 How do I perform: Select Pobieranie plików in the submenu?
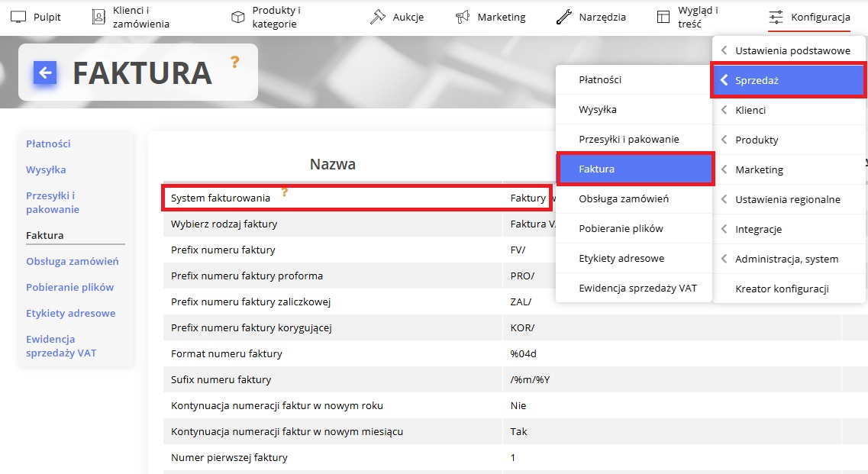[x=634, y=229]
